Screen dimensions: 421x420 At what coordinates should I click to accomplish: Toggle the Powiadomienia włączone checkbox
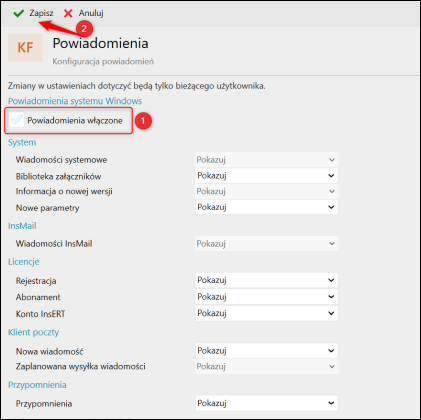(16, 120)
